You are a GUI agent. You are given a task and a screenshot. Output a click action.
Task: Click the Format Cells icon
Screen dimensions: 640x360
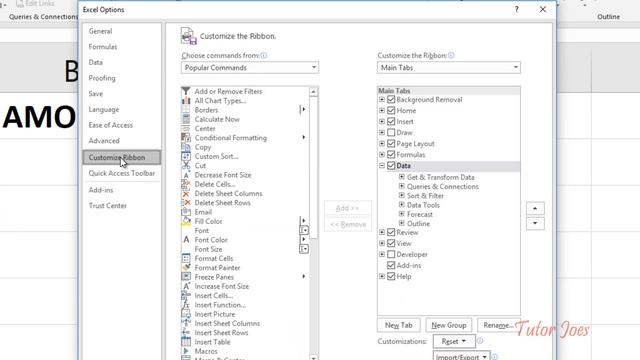click(x=186, y=258)
